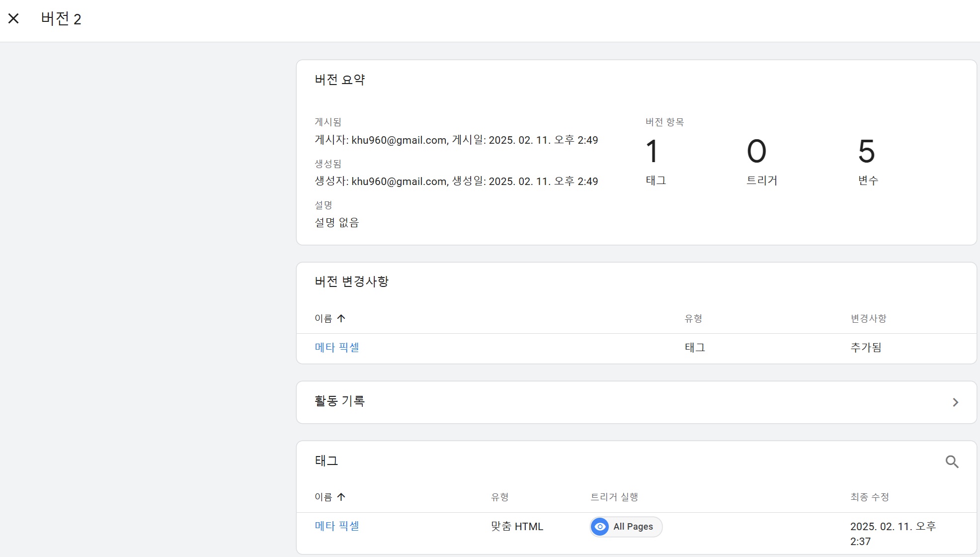980x557 pixels.
Task: Sort 버전 변경사항 by 이름 arrow
Action: pyautogui.click(x=341, y=318)
